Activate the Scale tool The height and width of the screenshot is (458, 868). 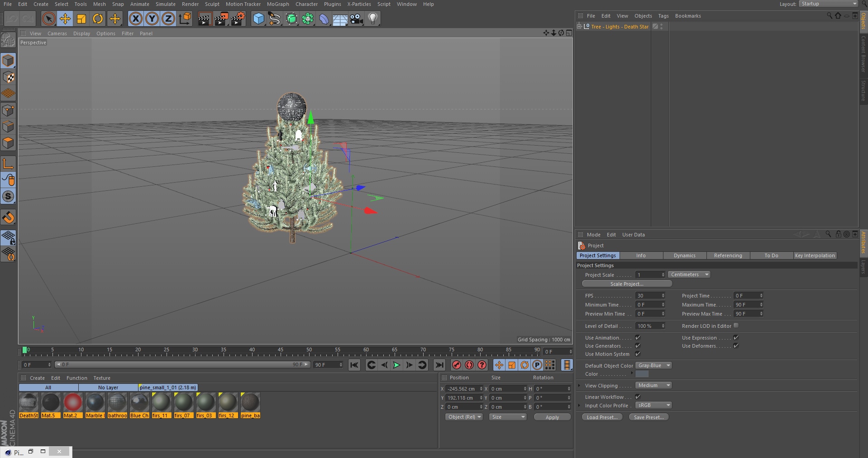[81, 19]
